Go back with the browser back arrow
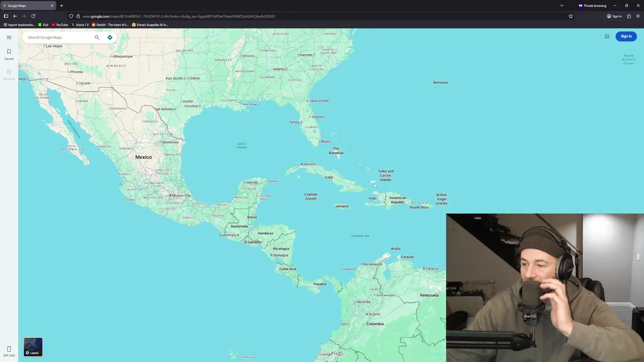 pyautogui.click(x=15, y=16)
